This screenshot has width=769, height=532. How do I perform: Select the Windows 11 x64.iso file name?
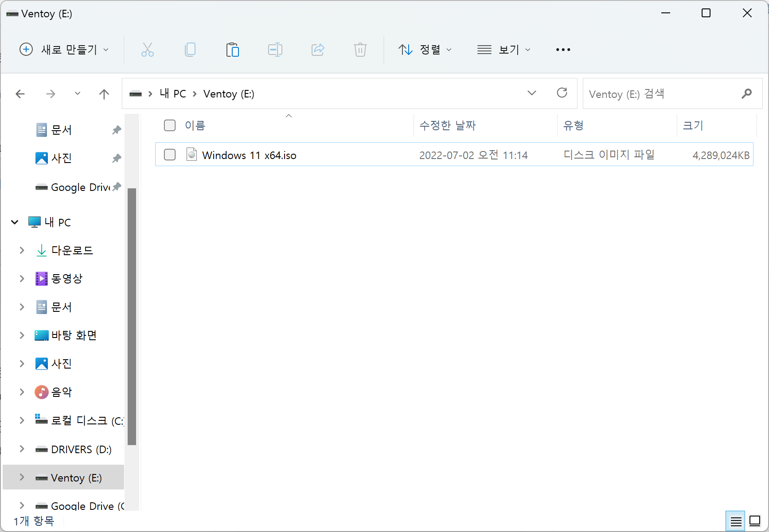click(249, 155)
